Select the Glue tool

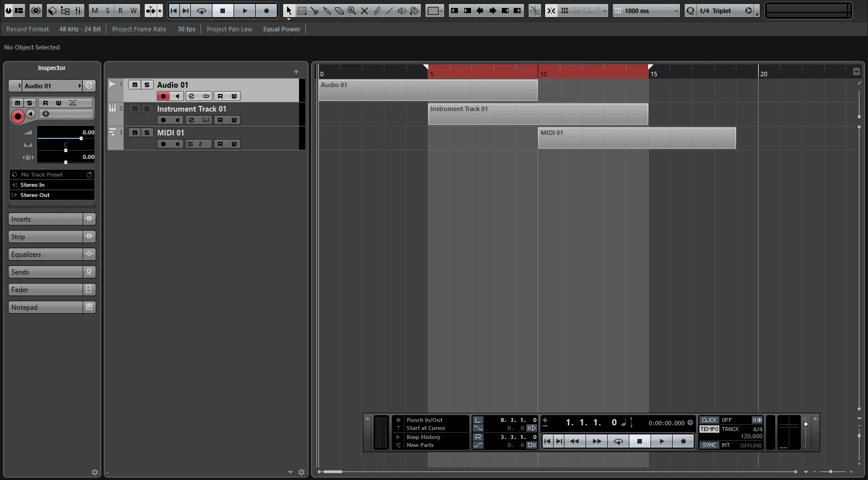click(x=327, y=11)
